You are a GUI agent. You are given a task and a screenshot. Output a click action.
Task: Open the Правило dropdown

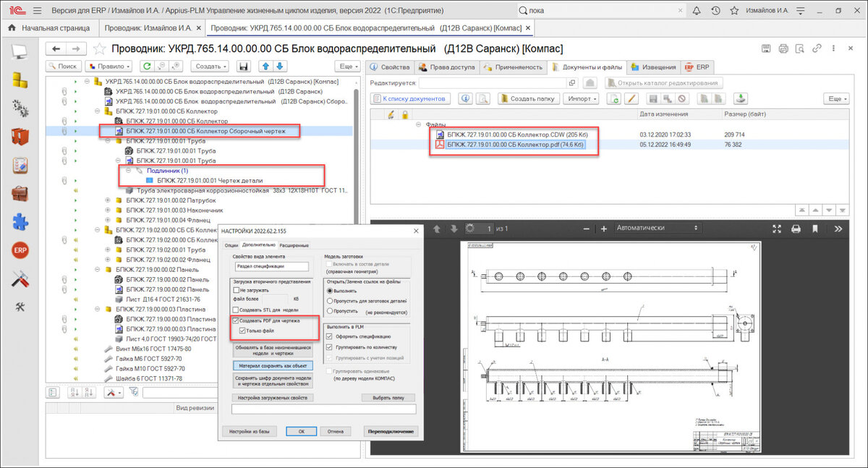click(x=110, y=66)
